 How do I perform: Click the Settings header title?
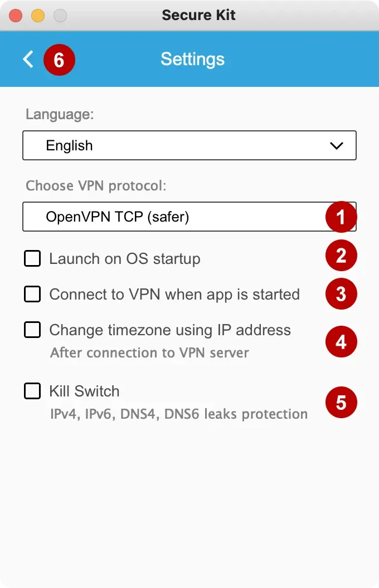click(x=193, y=59)
